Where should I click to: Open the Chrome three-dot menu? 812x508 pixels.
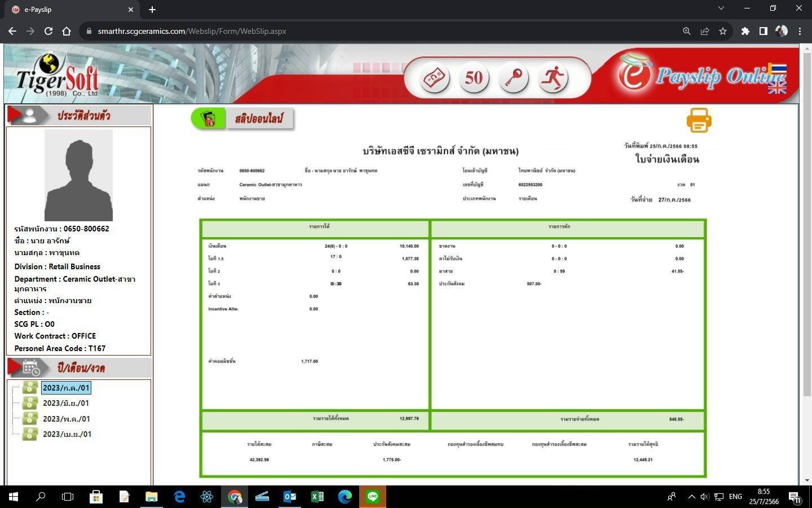(800, 31)
